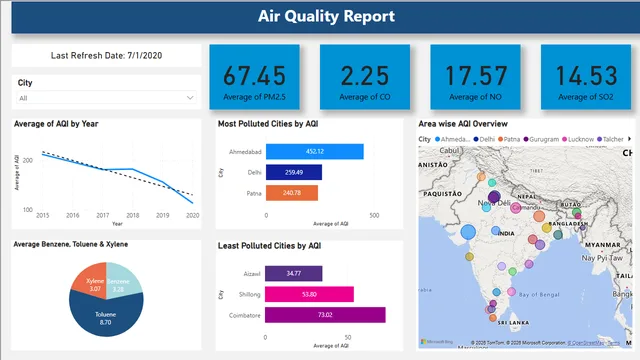Select the Average of NO card
The height and width of the screenshot is (360, 640).
(x=475, y=77)
